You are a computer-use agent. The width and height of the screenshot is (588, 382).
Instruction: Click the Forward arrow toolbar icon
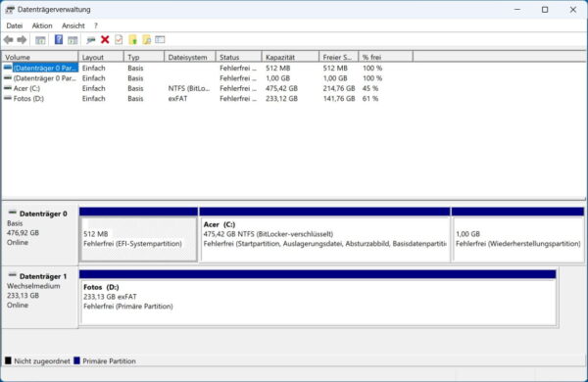click(x=22, y=40)
